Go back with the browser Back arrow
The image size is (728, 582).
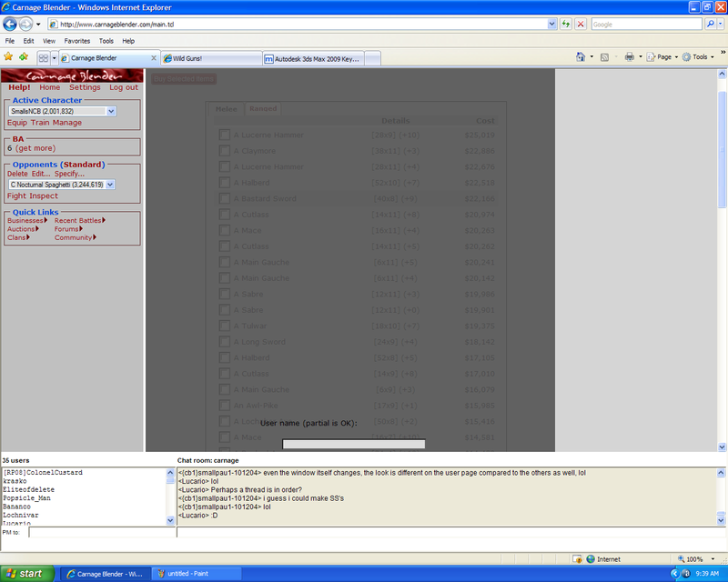coord(10,24)
